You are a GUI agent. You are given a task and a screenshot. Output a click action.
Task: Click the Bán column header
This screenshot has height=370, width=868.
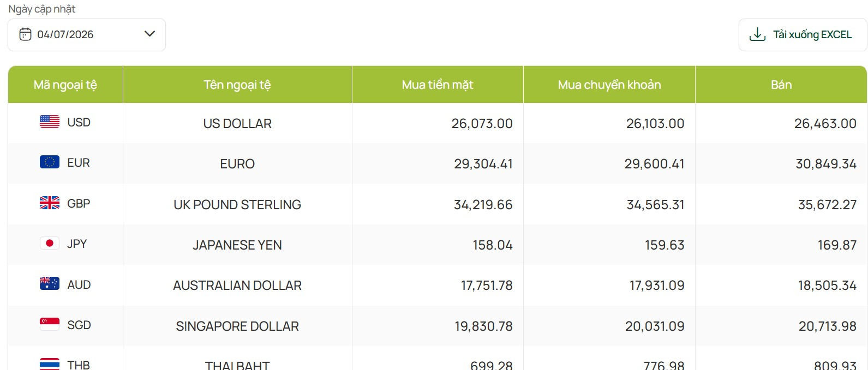(x=781, y=84)
